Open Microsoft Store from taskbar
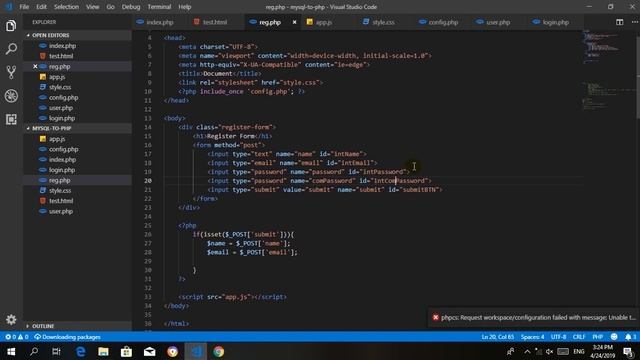The height and width of the screenshot is (360, 640). pyautogui.click(x=126, y=351)
